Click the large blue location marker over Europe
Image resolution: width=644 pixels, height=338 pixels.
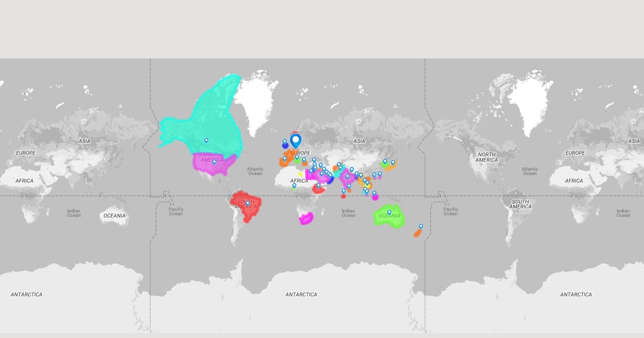296,141
